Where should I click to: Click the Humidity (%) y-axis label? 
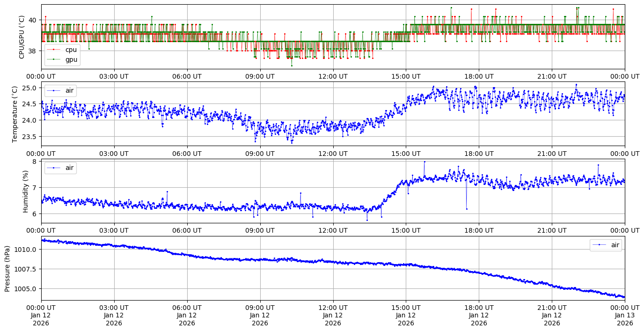point(26,191)
